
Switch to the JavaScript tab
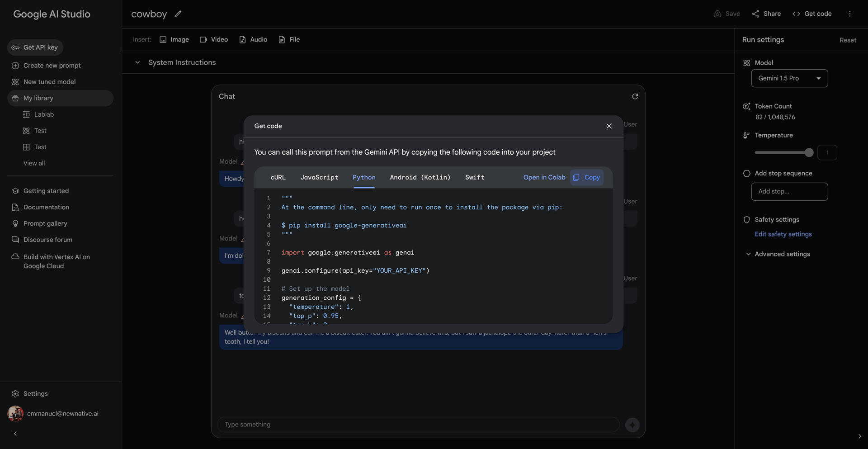pos(319,177)
